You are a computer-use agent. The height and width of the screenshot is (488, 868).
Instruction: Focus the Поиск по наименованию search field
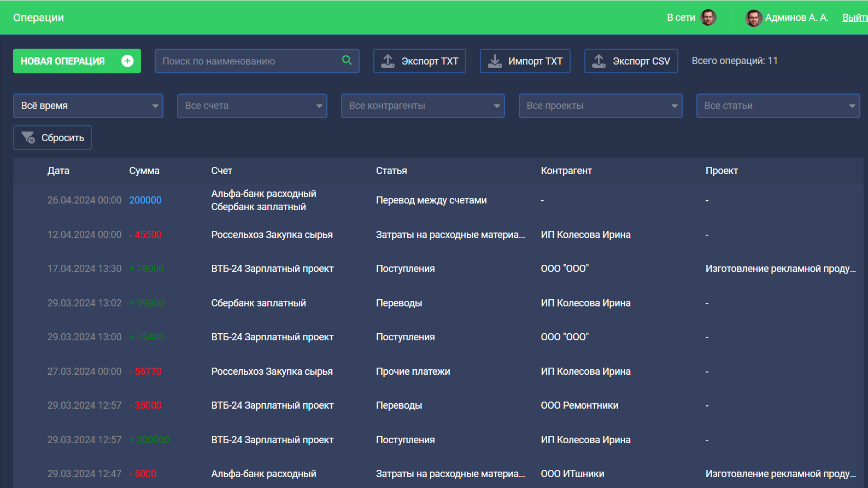(x=257, y=61)
